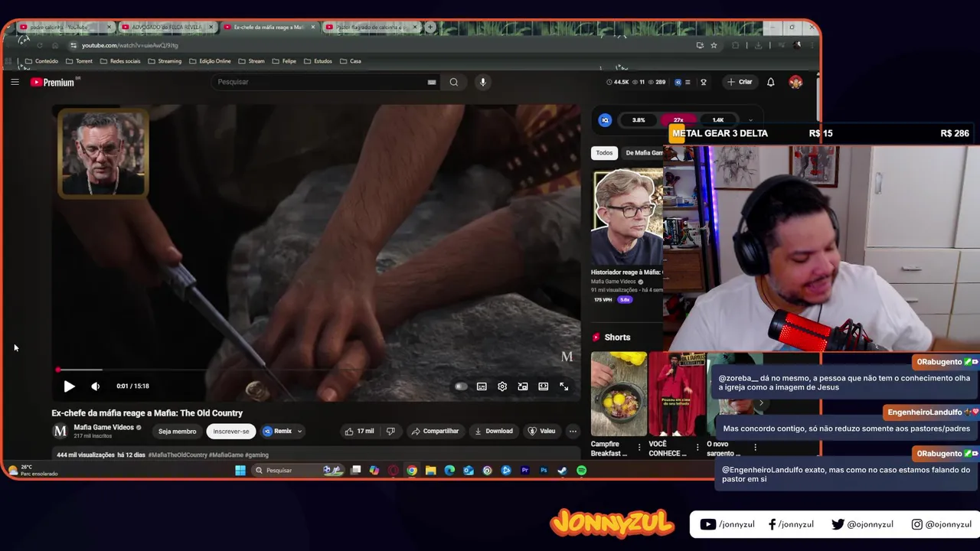The width and height of the screenshot is (980, 551).
Task: Open File Explorer from taskbar
Action: 430,471
